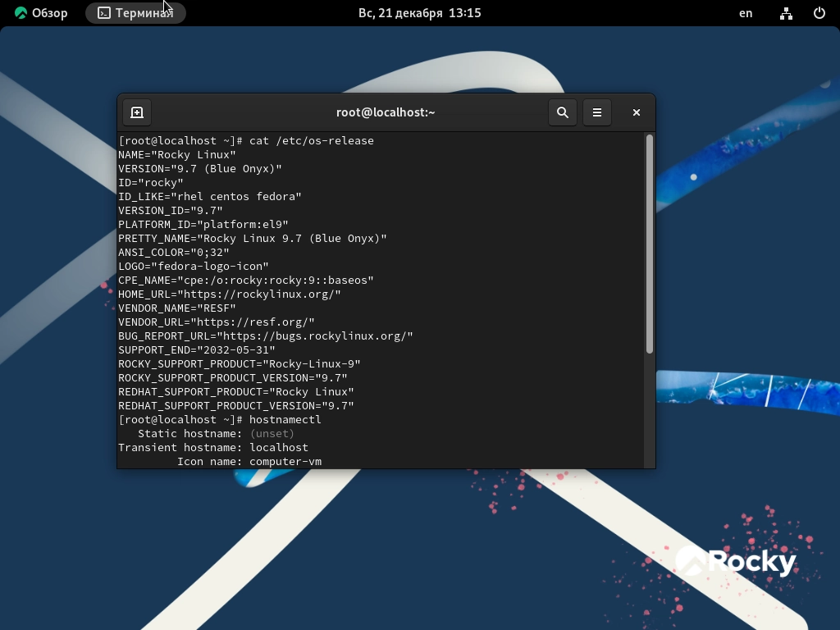The width and height of the screenshot is (840, 630).
Task: Click the line NAME="Rocky Linux"
Action: [x=177, y=155]
